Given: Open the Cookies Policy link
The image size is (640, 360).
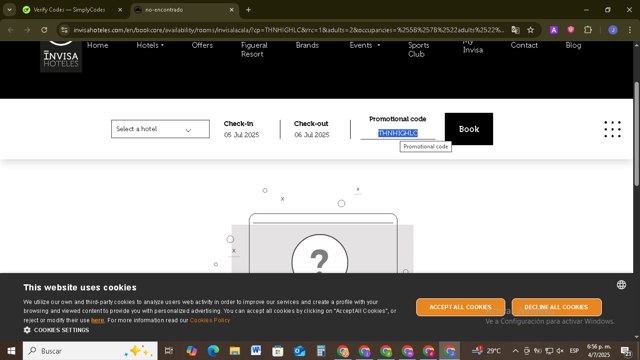Looking at the screenshot, I should pyautogui.click(x=210, y=320).
